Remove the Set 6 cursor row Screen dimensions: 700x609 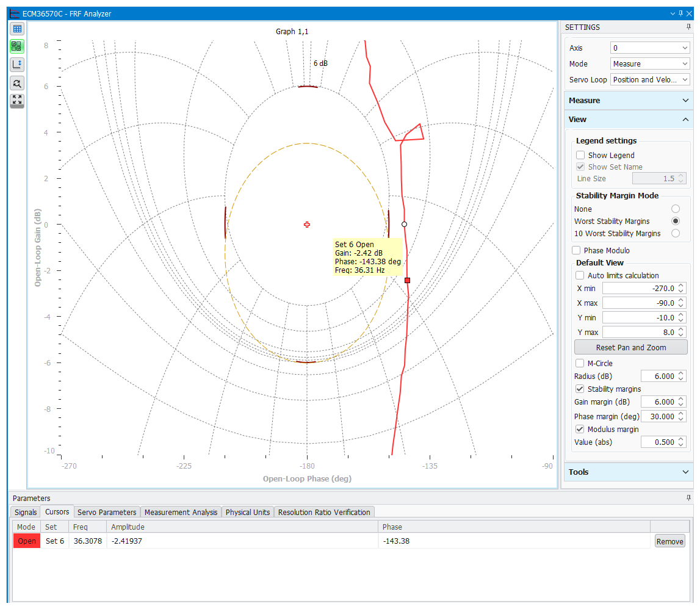(x=669, y=541)
